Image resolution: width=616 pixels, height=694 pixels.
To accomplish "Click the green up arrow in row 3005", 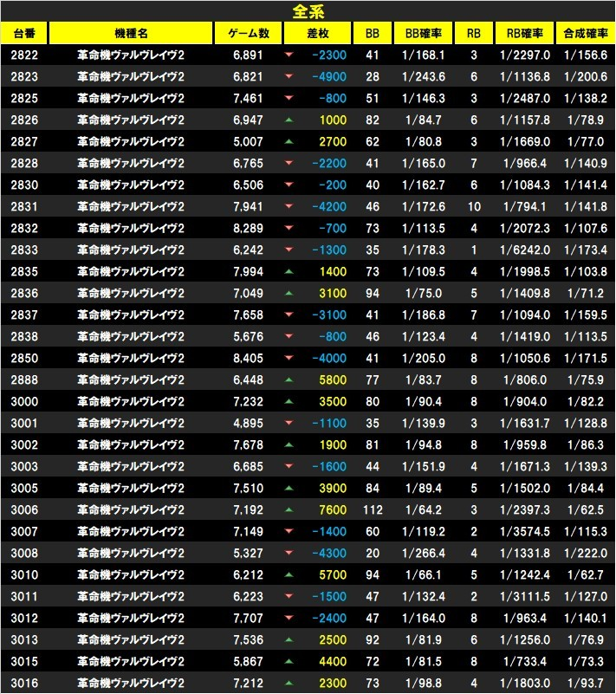I will 289,488.
